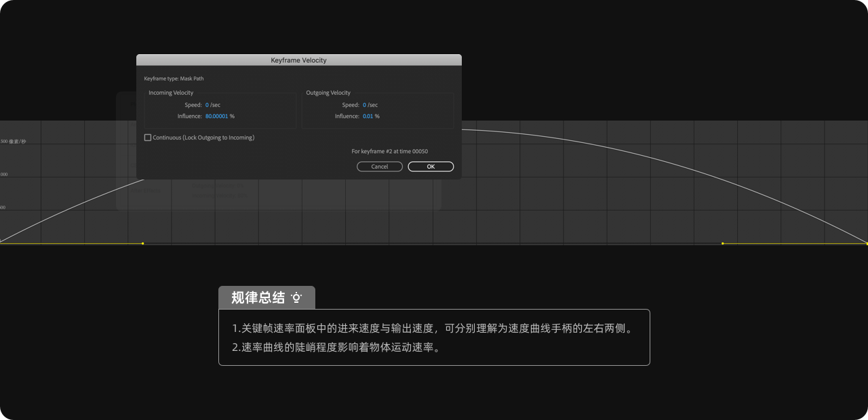Enable Continuous (Lock Outgoing to Incoming) checkbox
The image size is (868, 420).
[x=148, y=138]
